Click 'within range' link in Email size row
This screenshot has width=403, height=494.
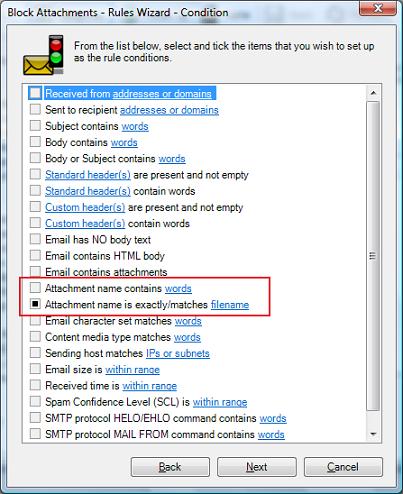pos(133,370)
